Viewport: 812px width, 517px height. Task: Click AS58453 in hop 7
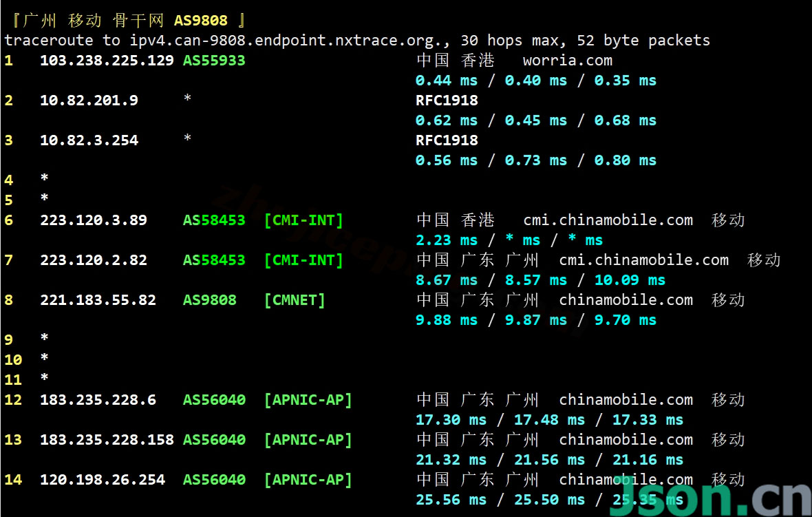[214, 260]
